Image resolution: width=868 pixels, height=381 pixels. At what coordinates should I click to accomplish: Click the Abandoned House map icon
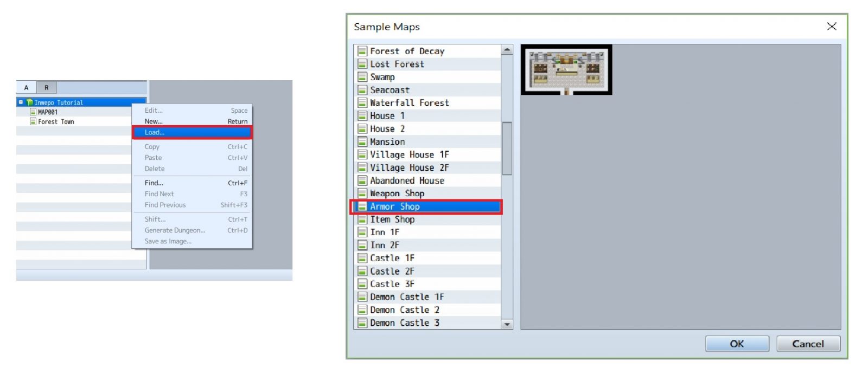point(362,180)
